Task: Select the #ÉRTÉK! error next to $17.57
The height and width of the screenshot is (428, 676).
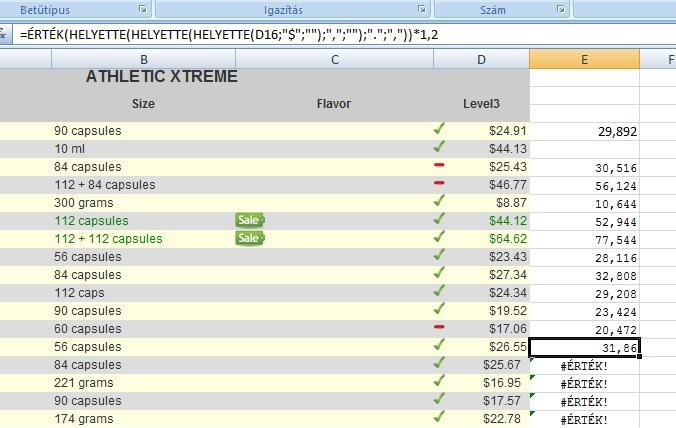Action: point(584,401)
